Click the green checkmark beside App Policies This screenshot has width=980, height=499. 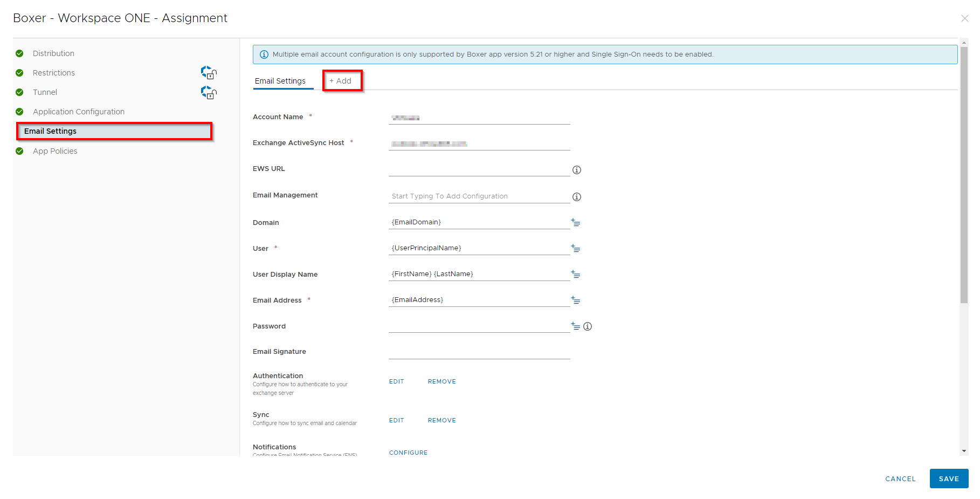point(20,151)
